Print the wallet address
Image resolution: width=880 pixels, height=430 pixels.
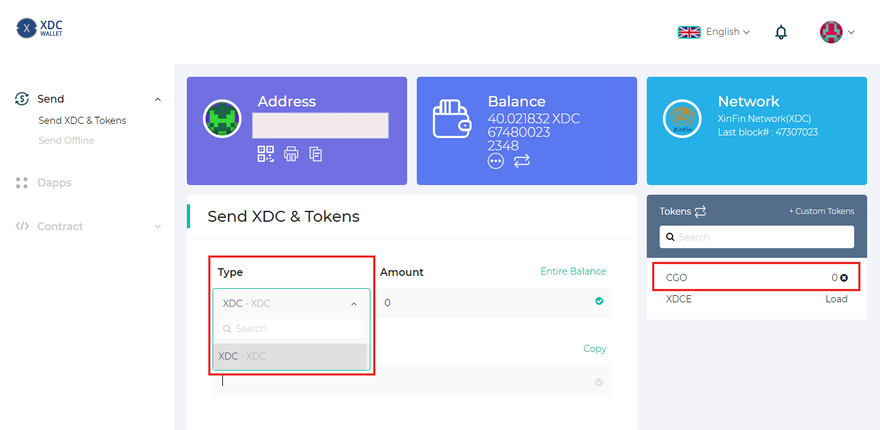pos(291,154)
